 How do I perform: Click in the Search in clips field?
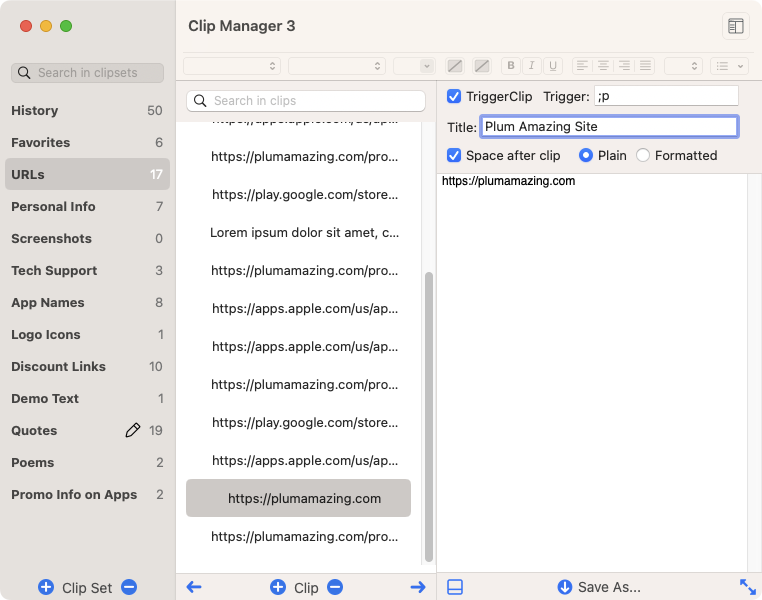(306, 101)
